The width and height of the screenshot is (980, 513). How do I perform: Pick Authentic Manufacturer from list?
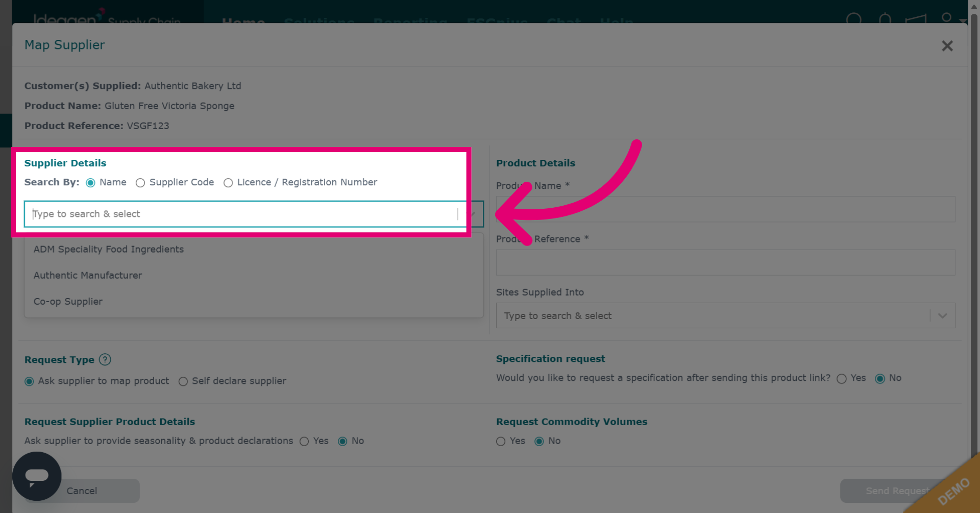click(x=254, y=275)
